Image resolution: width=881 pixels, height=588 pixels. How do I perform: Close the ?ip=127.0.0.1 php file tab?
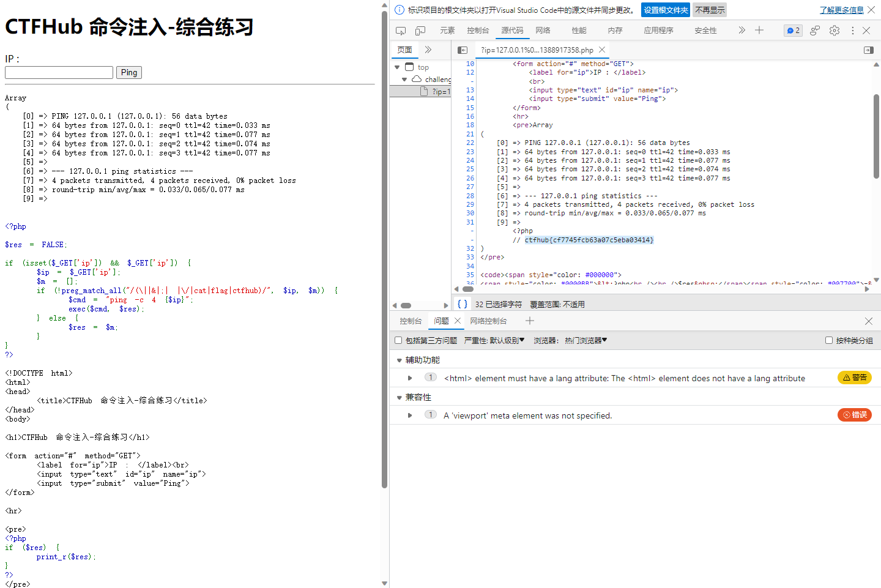tap(602, 50)
